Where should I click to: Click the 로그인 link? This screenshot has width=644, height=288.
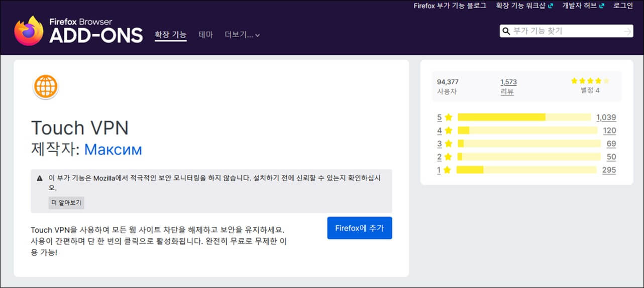tap(623, 6)
